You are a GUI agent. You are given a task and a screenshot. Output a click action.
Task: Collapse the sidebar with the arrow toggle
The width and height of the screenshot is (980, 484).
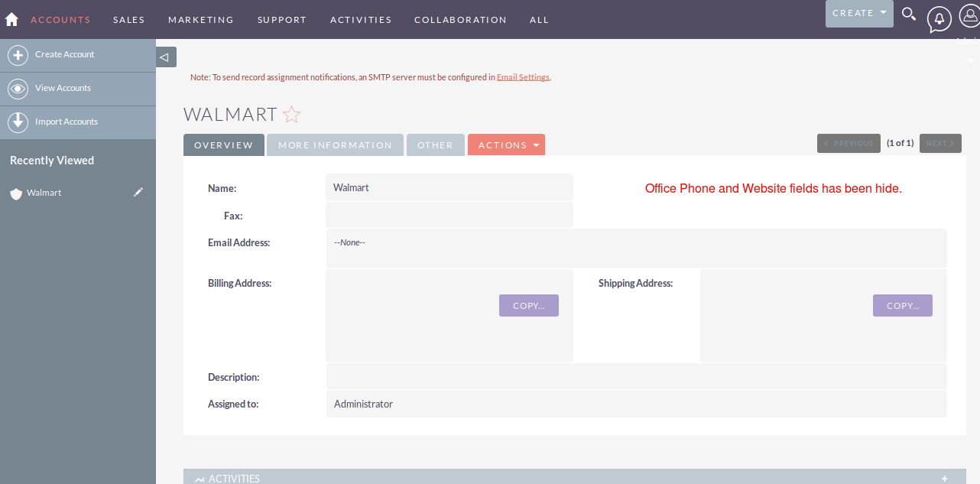click(x=165, y=57)
